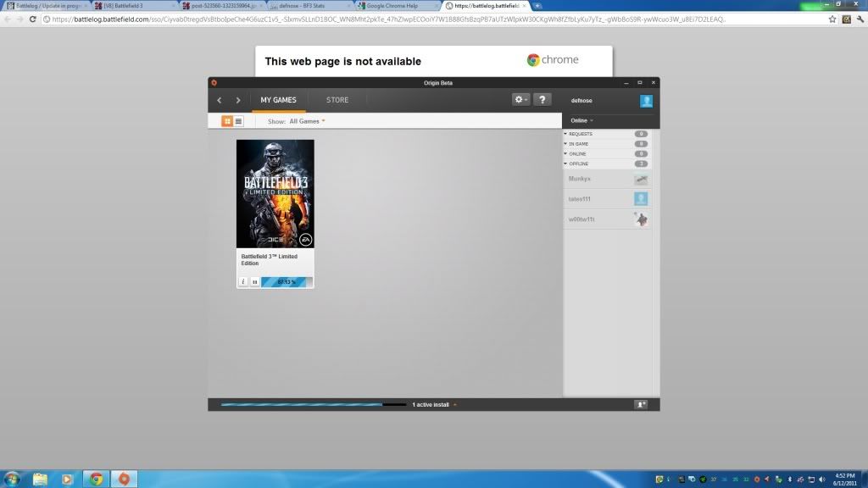Click the defnose profile avatar
This screenshot has width=868, height=488.
coord(646,101)
